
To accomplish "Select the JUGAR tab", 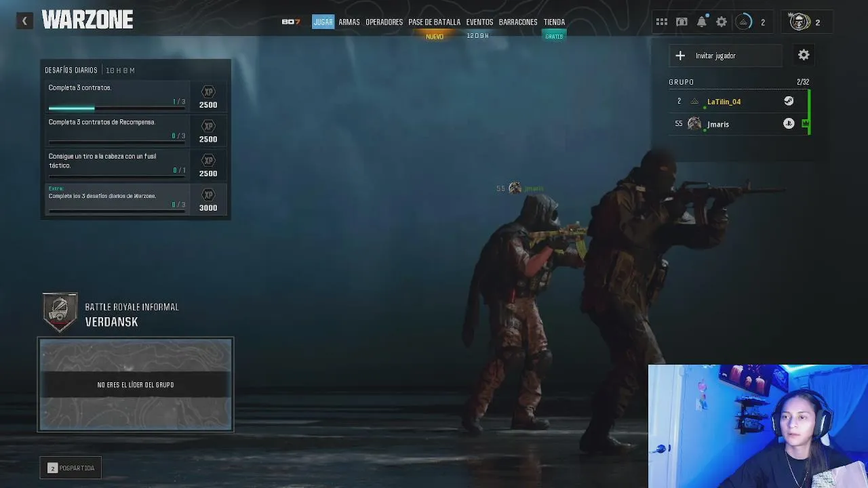I will [323, 22].
